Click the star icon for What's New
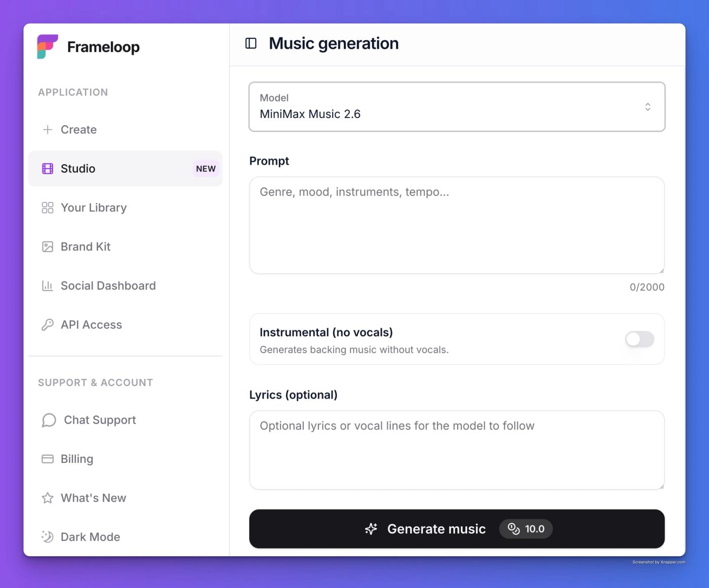This screenshot has width=709, height=588. (48, 498)
